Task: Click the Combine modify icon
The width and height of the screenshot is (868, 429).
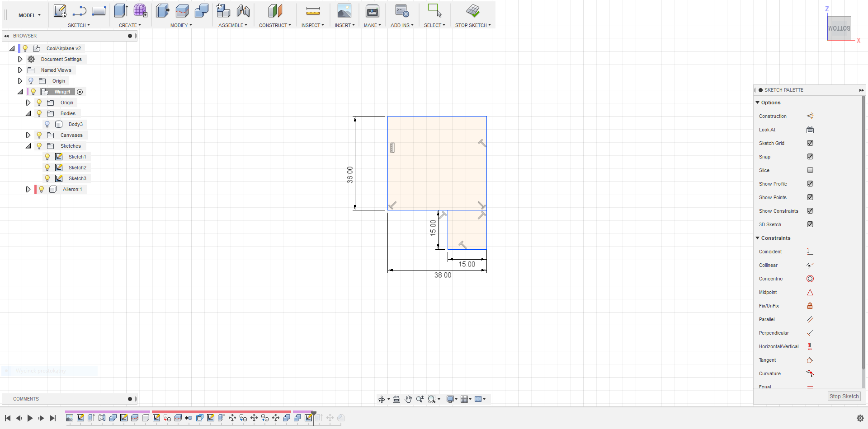Action: (201, 10)
